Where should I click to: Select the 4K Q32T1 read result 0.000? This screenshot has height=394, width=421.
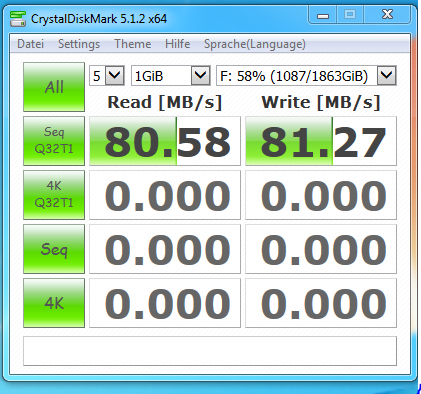165,195
